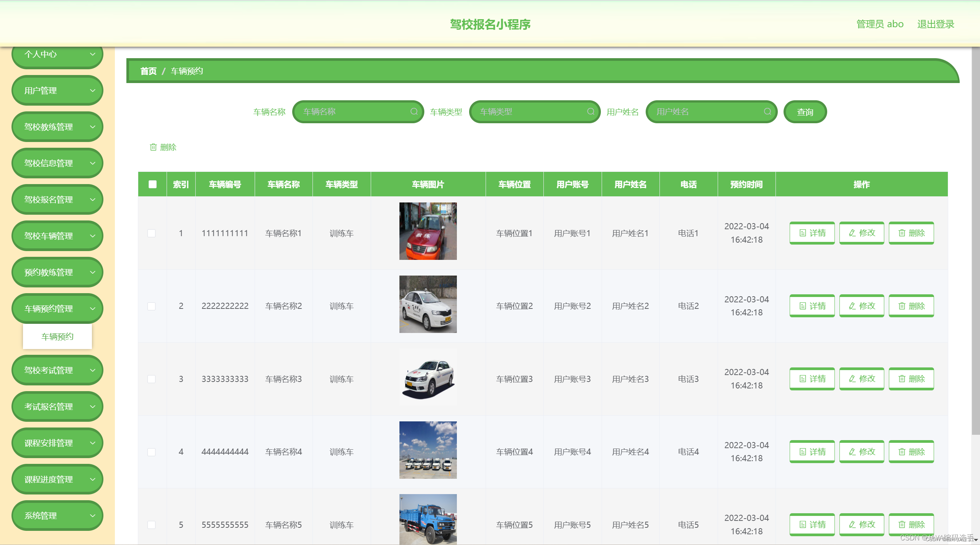Go to 首页 breadcrumb

tap(149, 71)
